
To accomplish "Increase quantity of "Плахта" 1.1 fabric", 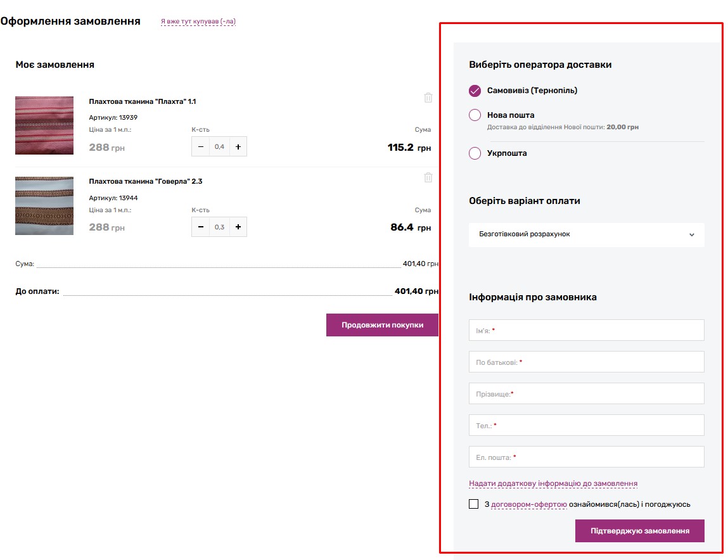I will 238,147.
